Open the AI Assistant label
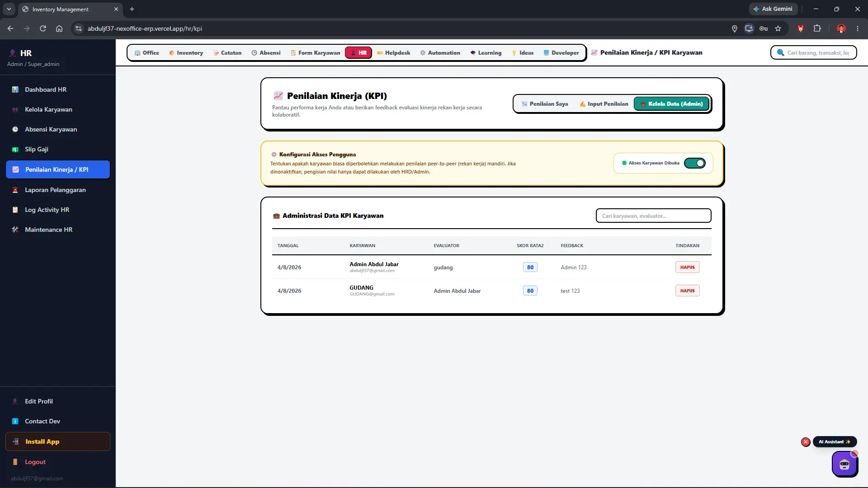Screen dimensions: 868x488 [834, 442]
